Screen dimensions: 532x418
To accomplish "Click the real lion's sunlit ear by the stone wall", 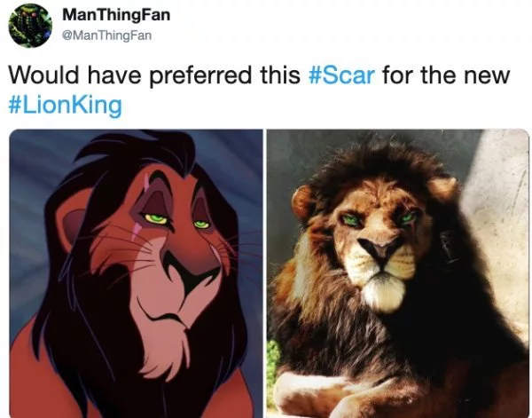I will tap(442, 190).
